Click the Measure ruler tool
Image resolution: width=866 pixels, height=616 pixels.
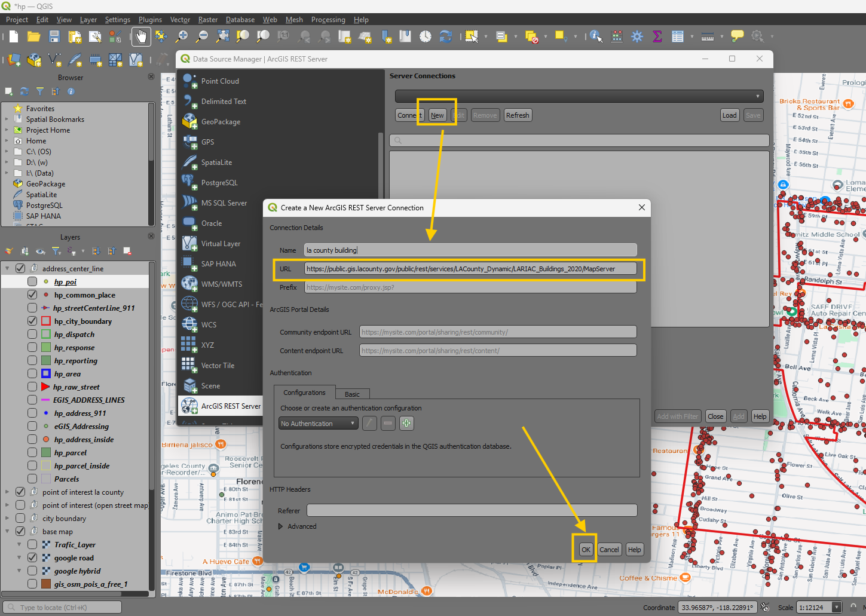(708, 36)
